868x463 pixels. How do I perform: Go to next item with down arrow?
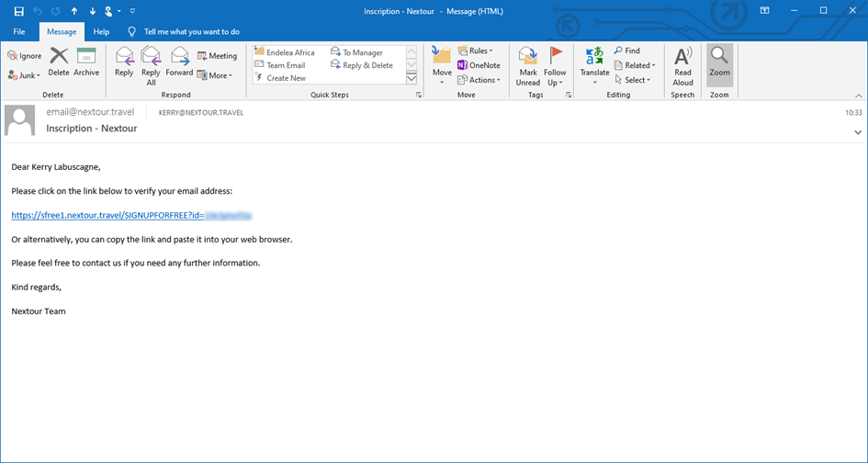(x=93, y=11)
